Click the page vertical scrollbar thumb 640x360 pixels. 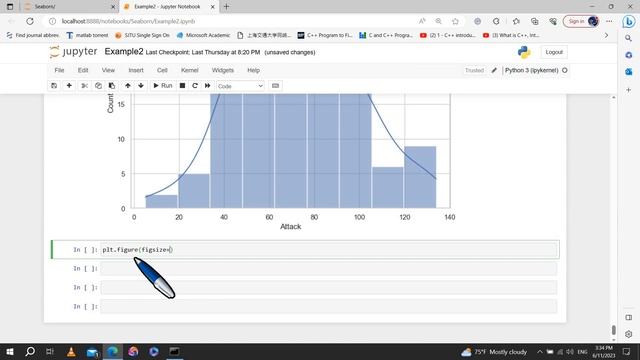[x=613, y=330]
